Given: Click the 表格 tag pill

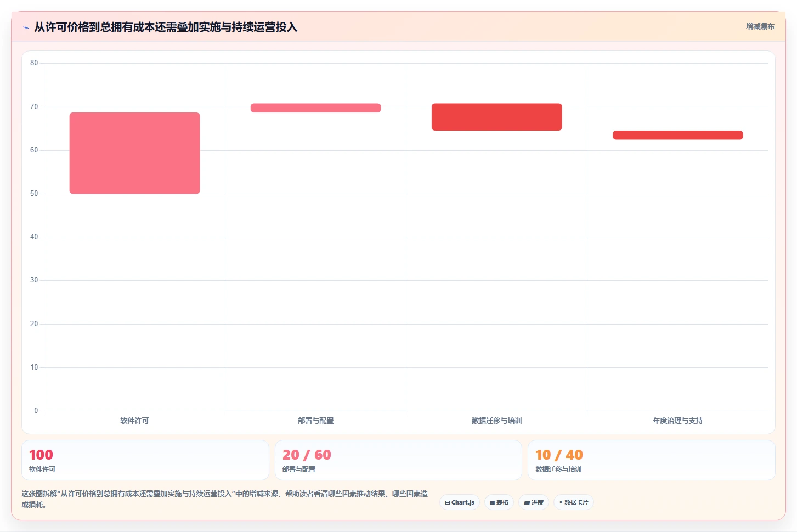Looking at the screenshot, I should pos(499,502).
